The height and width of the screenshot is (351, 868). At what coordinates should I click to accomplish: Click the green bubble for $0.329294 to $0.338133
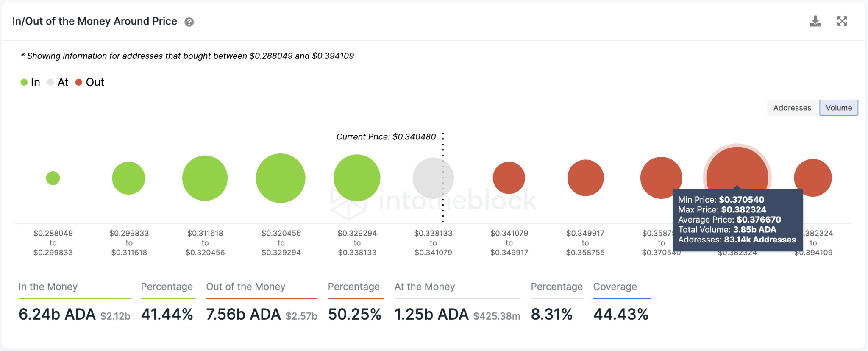(357, 178)
